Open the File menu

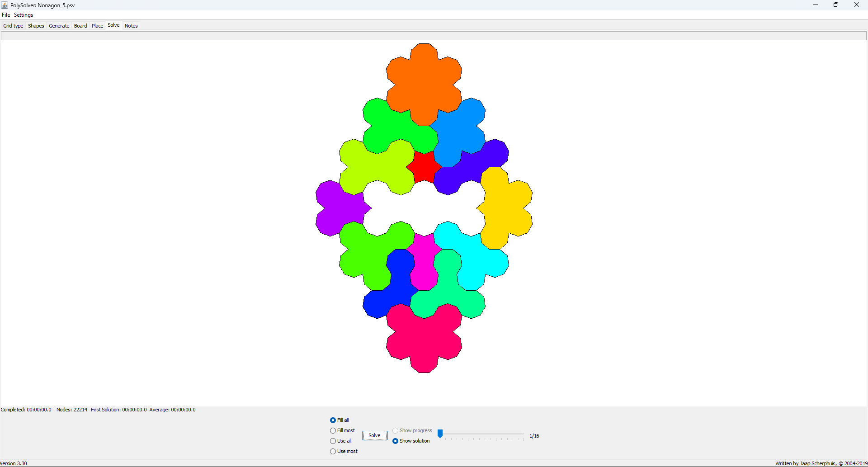pyautogui.click(x=6, y=15)
